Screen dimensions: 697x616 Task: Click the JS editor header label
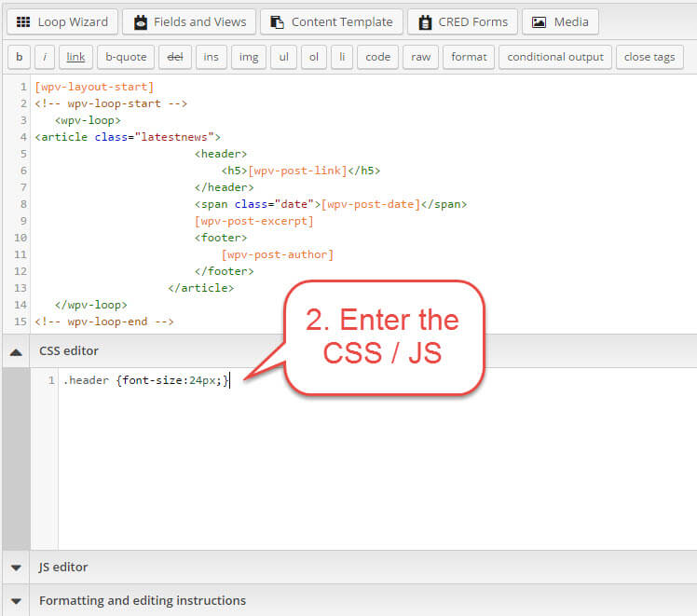point(63,568)
